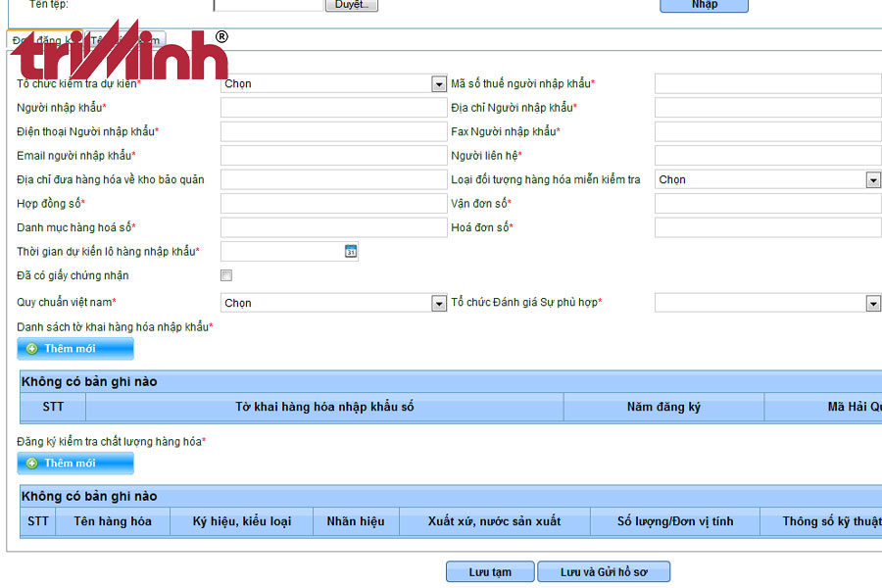Click the Duyệt browse button
The image size is (882, 588).
pos(351,5)
